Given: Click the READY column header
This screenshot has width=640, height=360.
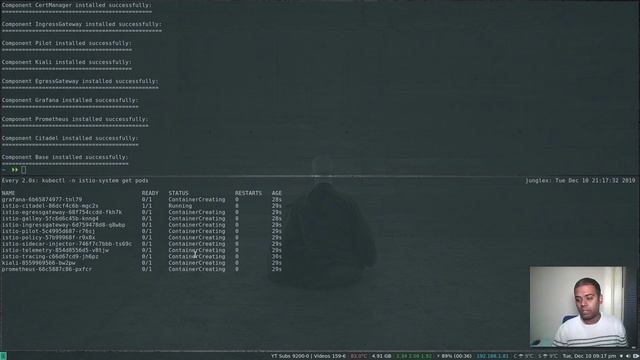Looking at the screenshot, I should pyautogui.click(x=150, y=193).
